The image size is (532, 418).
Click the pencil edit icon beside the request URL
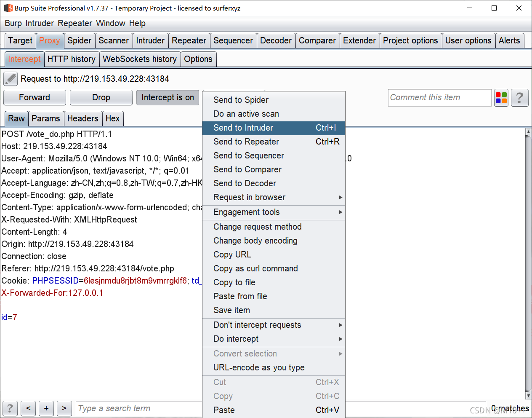coord(11,79)
